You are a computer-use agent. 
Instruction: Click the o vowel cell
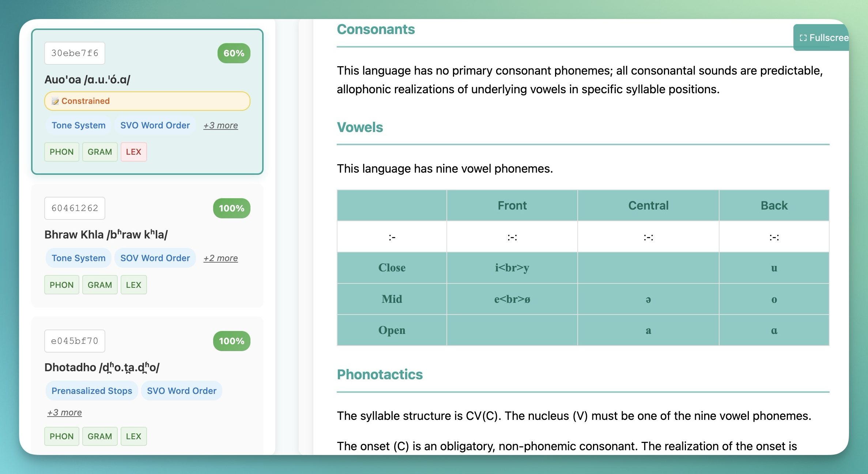[774, 299]
